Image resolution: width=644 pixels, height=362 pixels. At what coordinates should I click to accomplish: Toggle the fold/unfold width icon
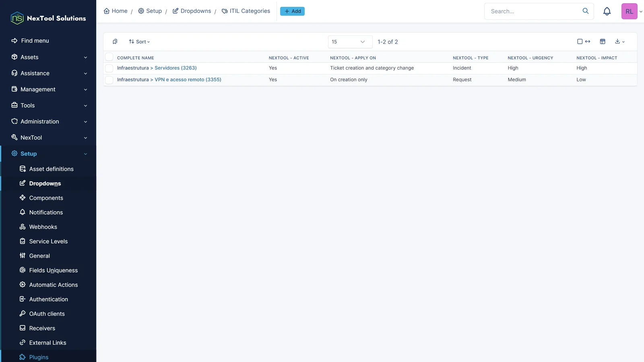tap(584, 41)
